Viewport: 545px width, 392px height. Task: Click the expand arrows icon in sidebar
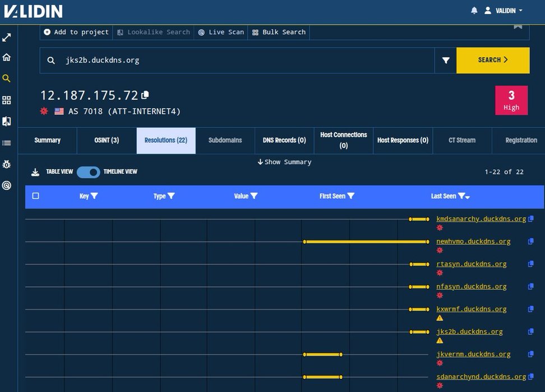(x=7, y=38)
